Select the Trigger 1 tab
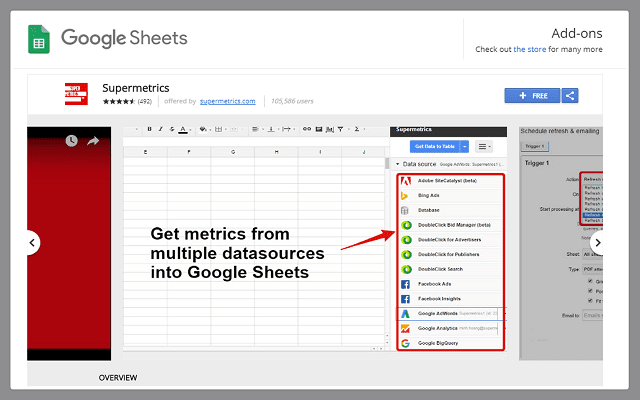The height and width of the screenshot is (400, 640). (x=535, y=146)
